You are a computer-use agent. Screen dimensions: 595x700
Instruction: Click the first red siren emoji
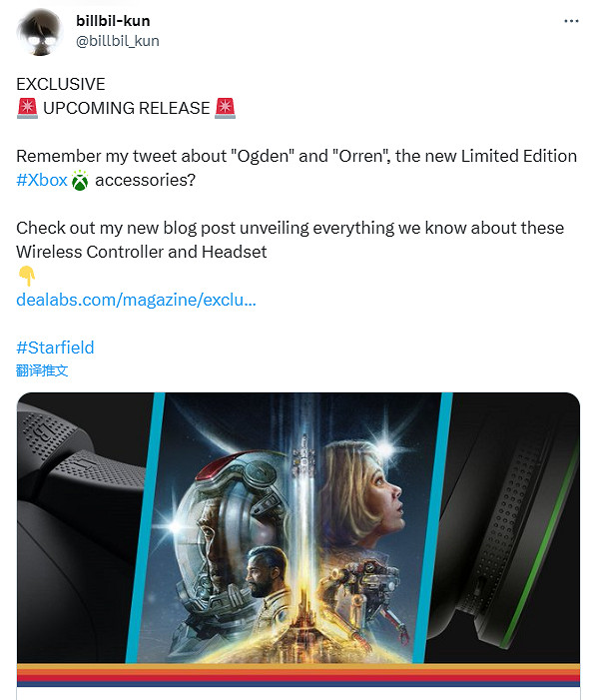tap(27, 109)
